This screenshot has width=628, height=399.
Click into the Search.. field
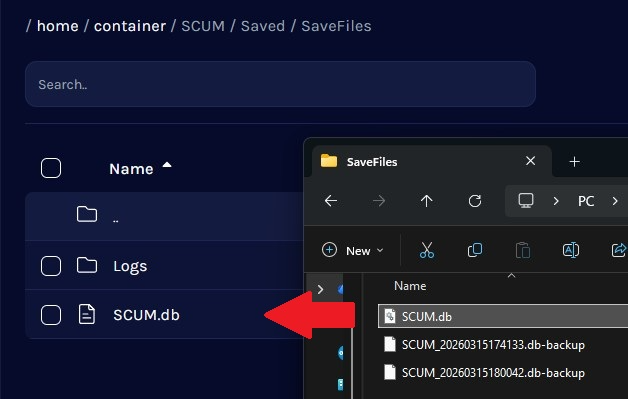280,84
